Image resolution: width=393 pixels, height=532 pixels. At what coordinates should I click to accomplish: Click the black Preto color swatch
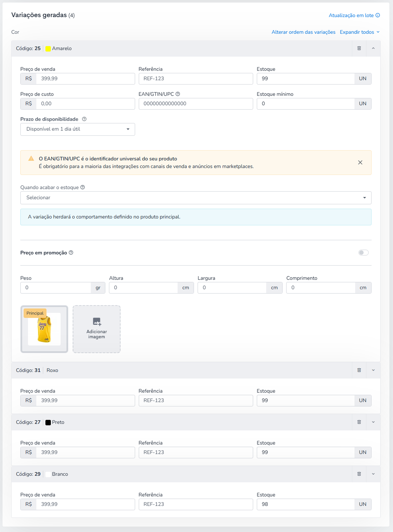(48, 422)
